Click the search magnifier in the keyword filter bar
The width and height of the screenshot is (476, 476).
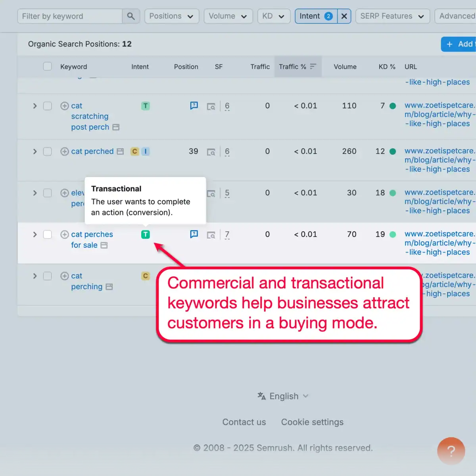point(131,16)
